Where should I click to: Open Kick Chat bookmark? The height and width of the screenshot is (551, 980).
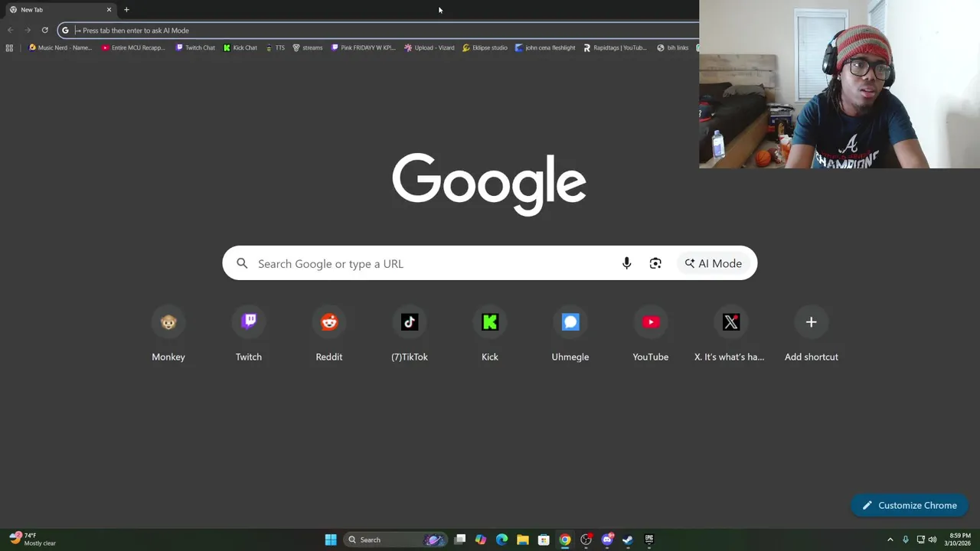pos(240,47)
